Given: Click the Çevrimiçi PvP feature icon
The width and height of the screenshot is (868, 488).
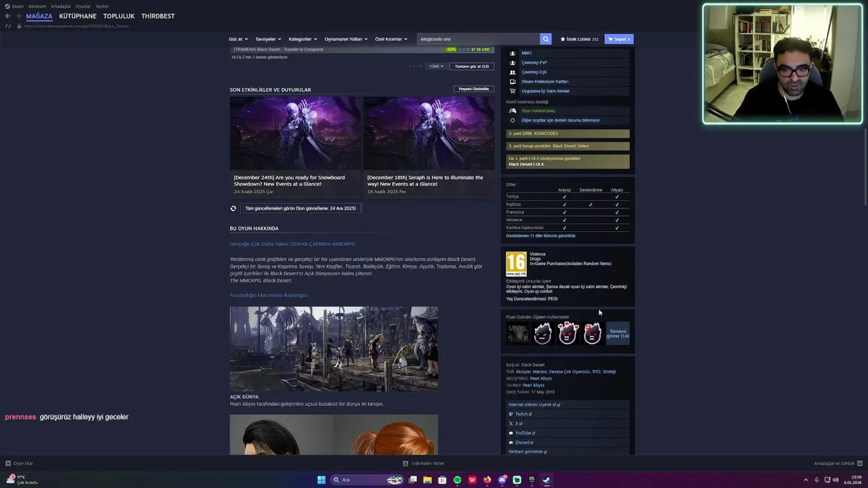Looking at the screenshot, I should point(513,62).
